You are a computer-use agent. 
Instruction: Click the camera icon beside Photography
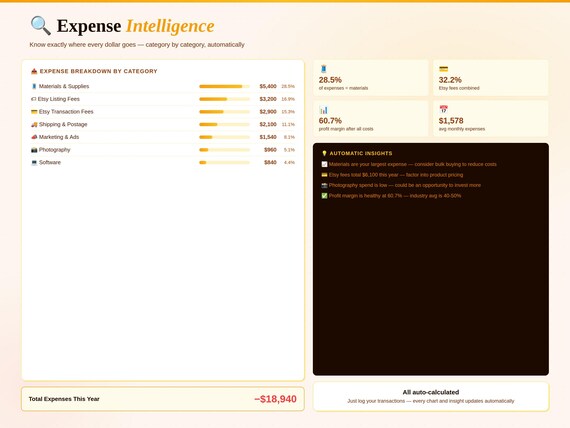[34, 150]
